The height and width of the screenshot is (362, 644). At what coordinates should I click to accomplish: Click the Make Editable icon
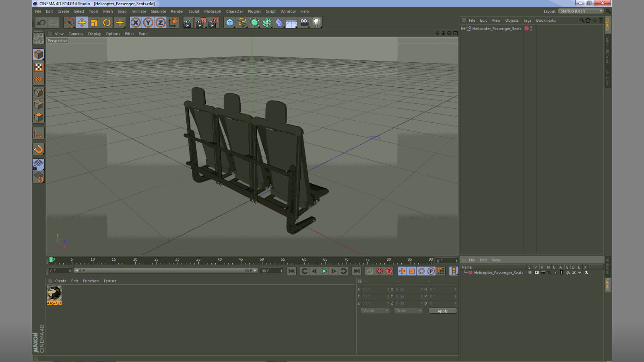coord(39,39)
